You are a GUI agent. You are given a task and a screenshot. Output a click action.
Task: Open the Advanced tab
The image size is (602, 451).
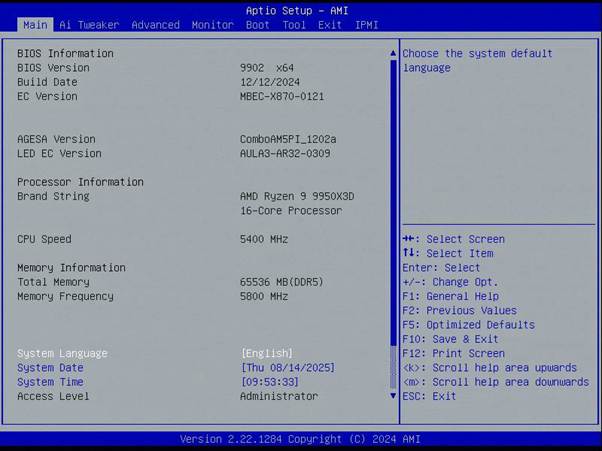pyautogui.click(x=155, y=25)
